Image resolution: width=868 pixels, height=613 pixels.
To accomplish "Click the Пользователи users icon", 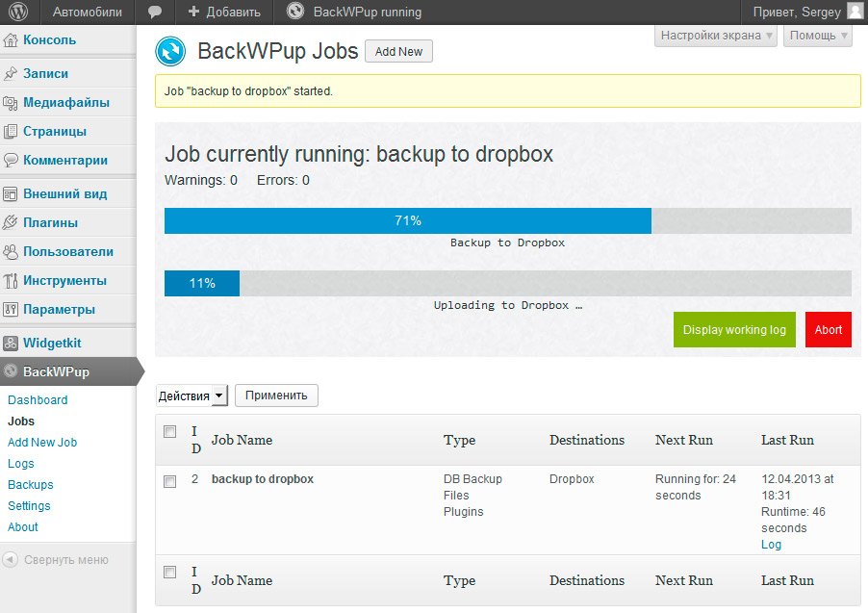I will (11, 251).
